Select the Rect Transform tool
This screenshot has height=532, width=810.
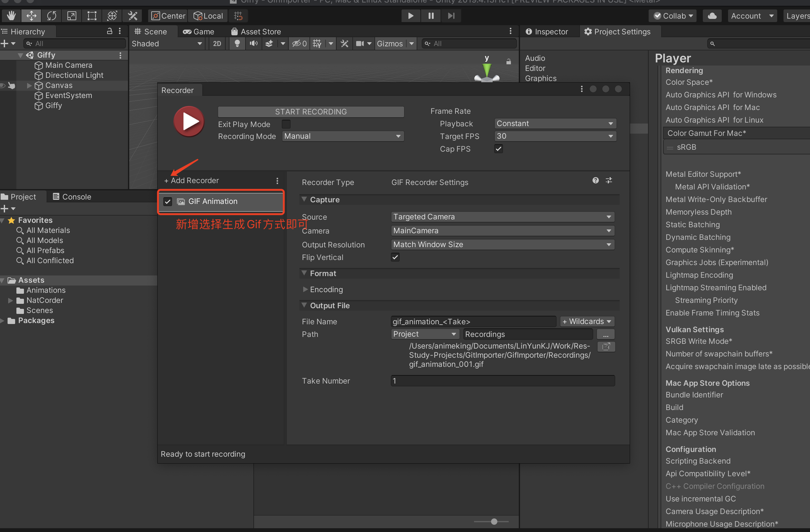[92, 16]
